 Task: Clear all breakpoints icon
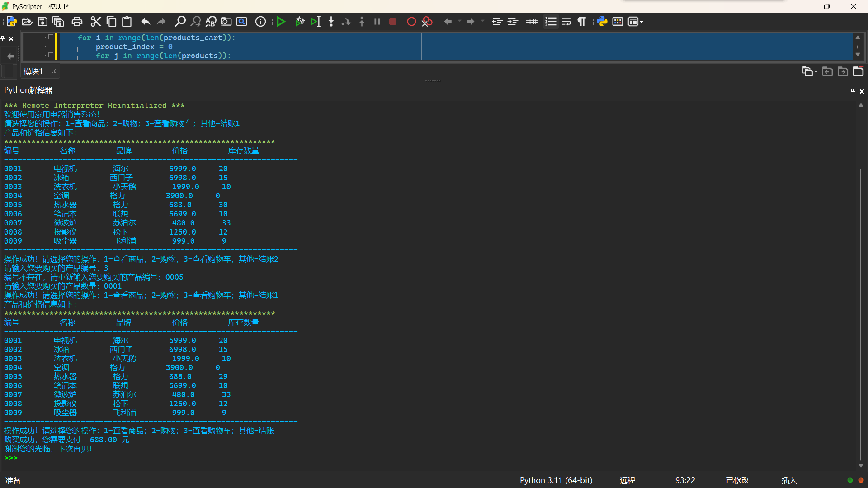427,22
